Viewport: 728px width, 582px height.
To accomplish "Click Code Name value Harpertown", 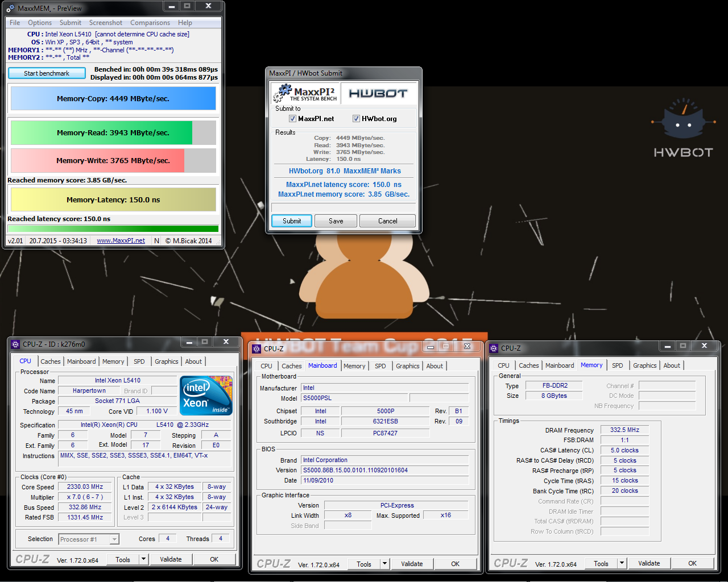I will pos(89,391).
